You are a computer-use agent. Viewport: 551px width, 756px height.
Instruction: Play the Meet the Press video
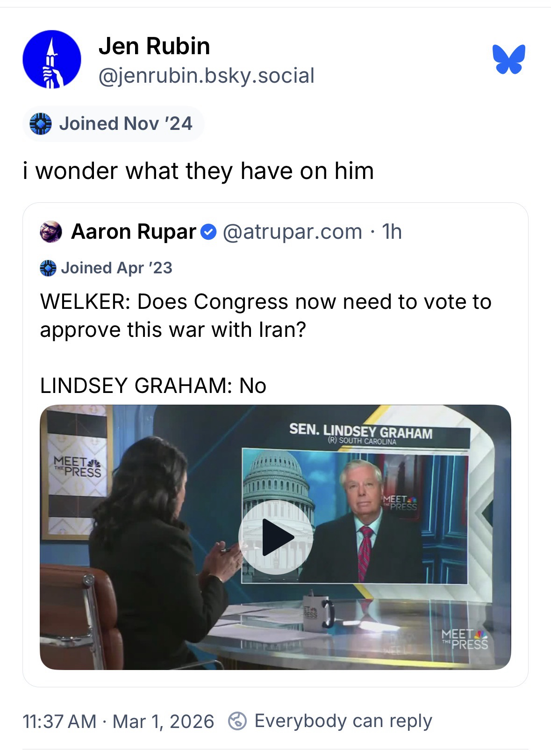pos(275,537)
